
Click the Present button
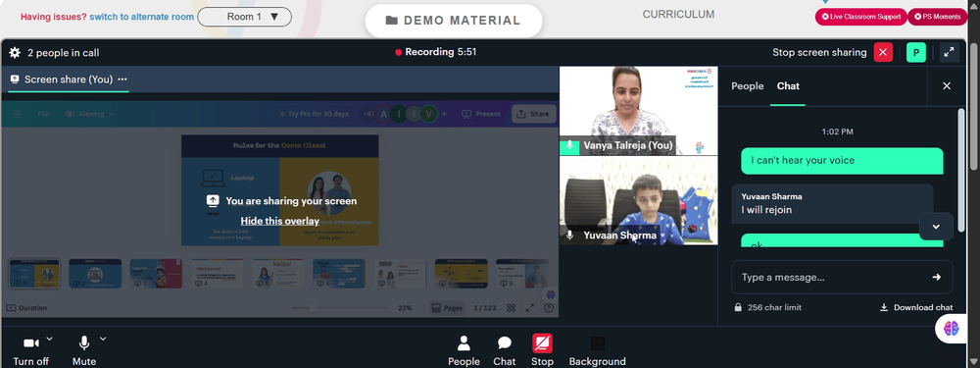tap(481, 114)
